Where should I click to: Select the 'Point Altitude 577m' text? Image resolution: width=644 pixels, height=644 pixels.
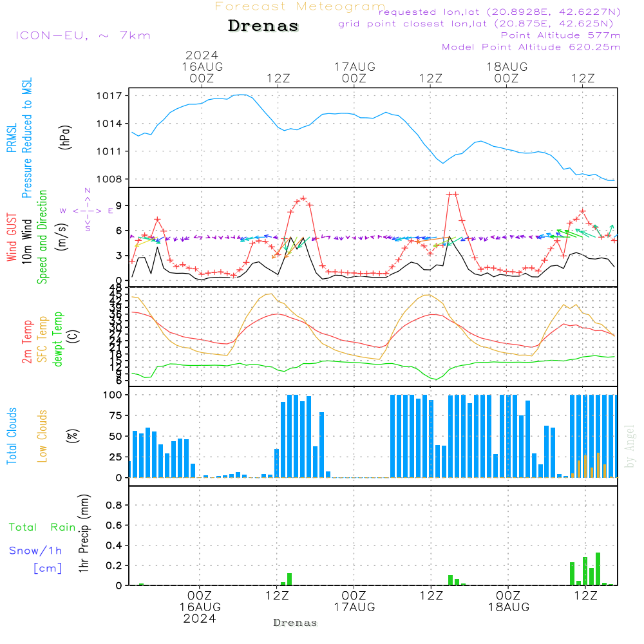[x=560, y=35]
